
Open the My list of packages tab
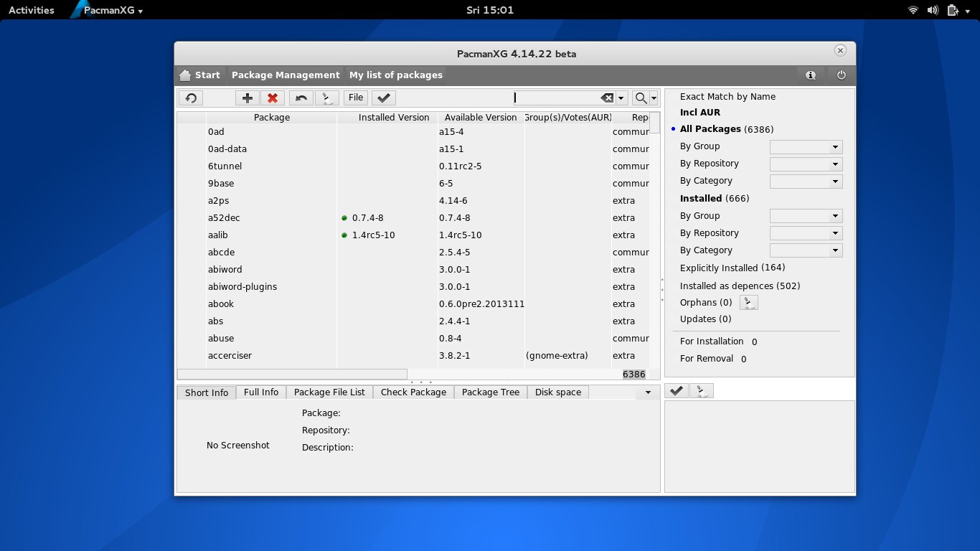coord(395,75)
